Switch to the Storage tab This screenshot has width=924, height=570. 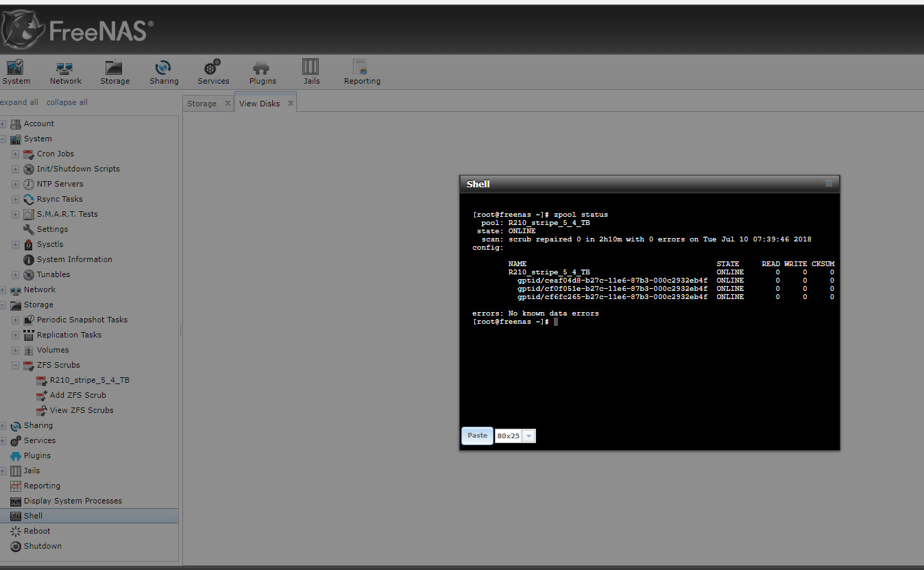pos(202,104)
